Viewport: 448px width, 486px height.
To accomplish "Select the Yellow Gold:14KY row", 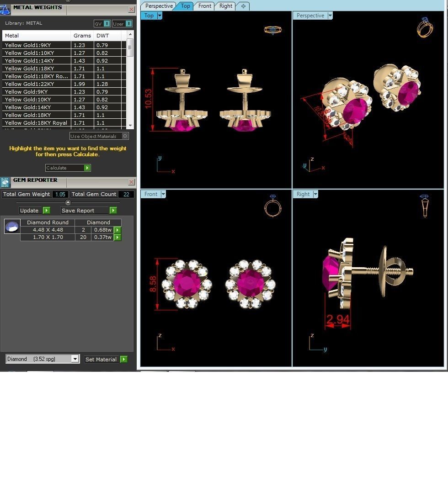I will (x=64, y=107).
